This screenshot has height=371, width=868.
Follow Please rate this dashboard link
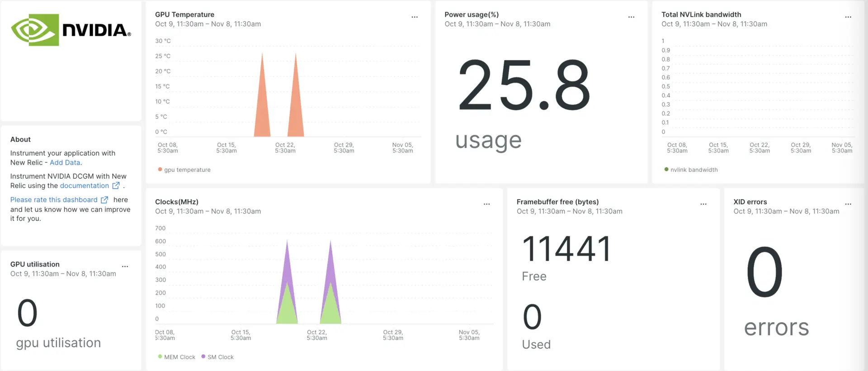pos(54,200)
